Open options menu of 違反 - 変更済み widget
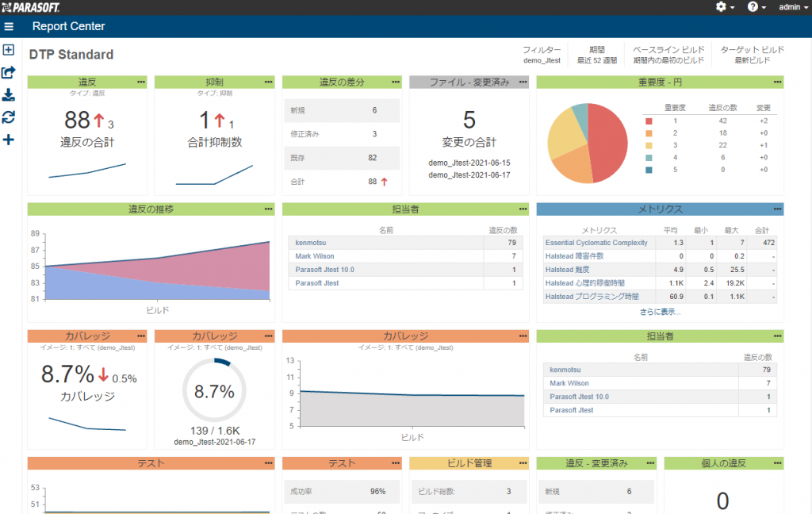Screen dimensions: 812x514 (650, 463)
